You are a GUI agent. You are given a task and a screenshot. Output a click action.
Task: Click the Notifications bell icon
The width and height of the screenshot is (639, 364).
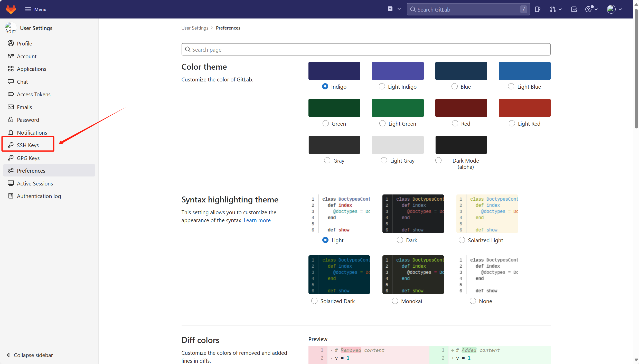[11, 133]
